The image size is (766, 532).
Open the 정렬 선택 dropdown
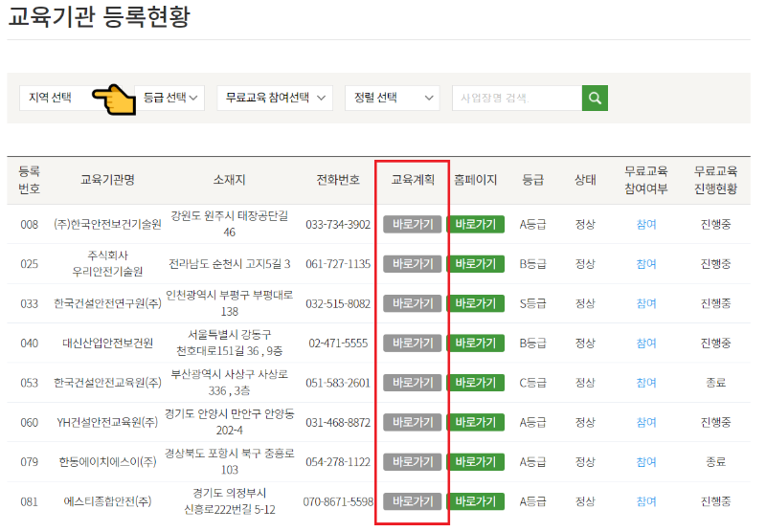point(393,99)
